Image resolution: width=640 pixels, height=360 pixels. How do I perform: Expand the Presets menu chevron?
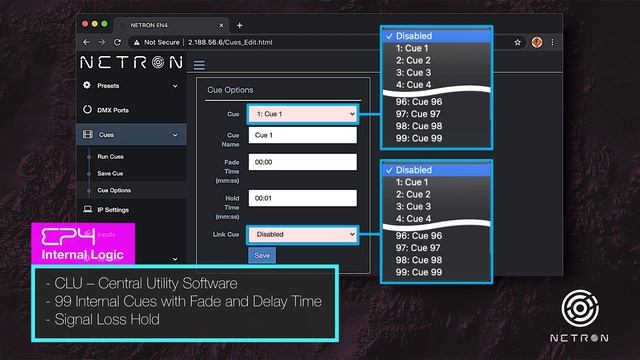point(175,86)
